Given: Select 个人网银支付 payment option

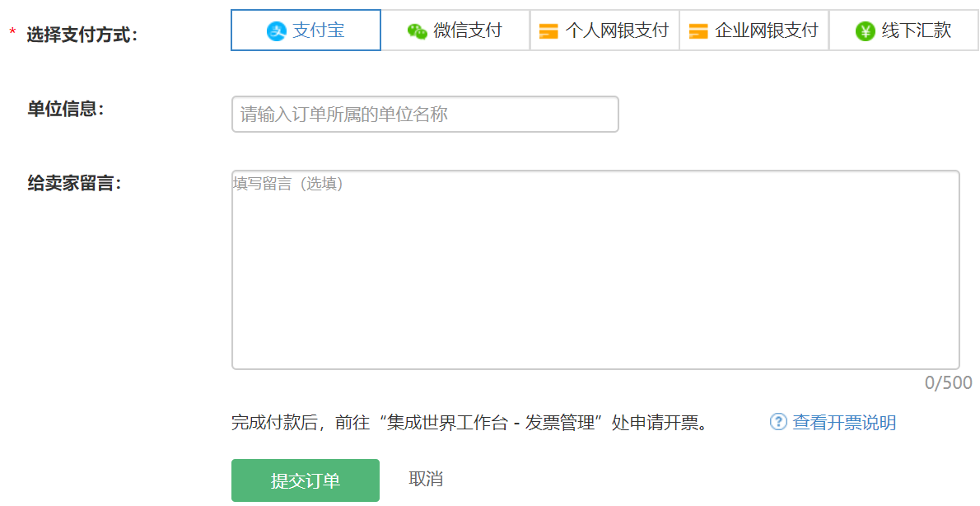Looking at the screenshot, I should [x=604, y=30].
